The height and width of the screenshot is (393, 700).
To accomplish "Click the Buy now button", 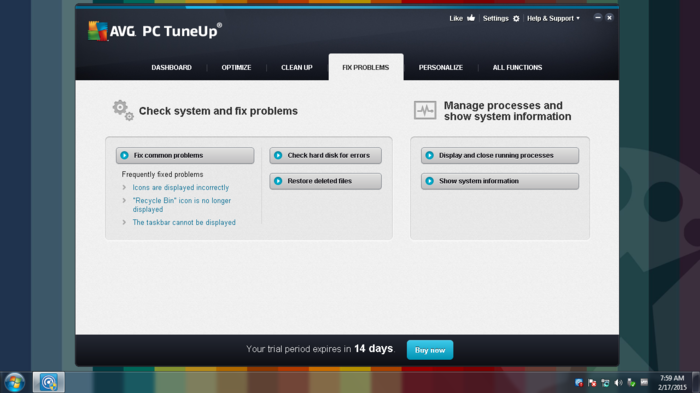I will point(430,350).
